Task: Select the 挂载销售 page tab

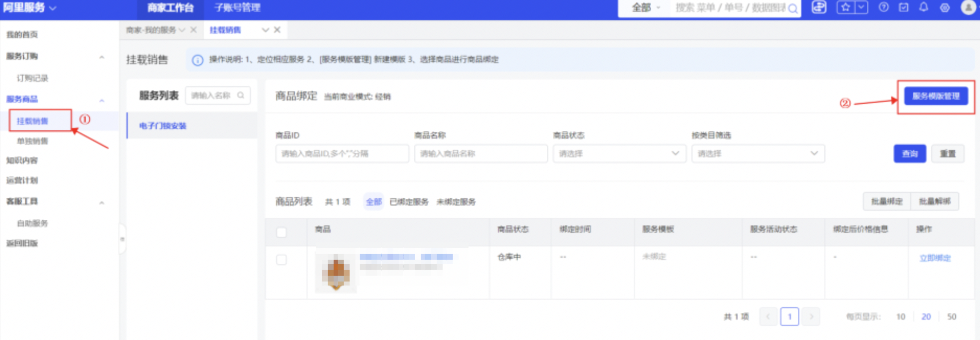Action: pyautogui.click(x=225, y=30)
